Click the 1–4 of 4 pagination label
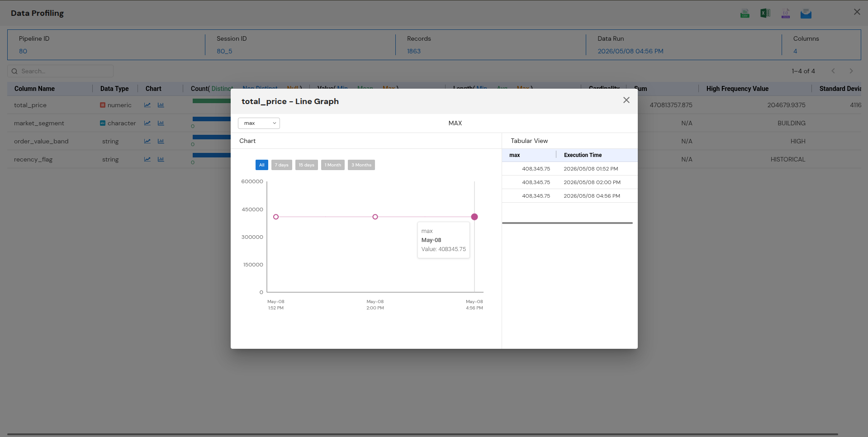This screenshot has width=868, height=437. point(803,71)
